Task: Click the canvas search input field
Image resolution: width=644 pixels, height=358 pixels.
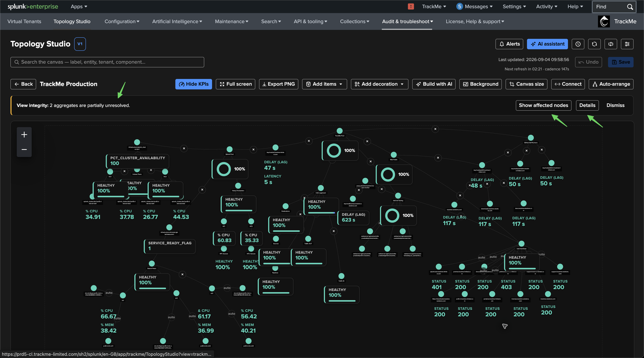Action: tap(107, 62)
